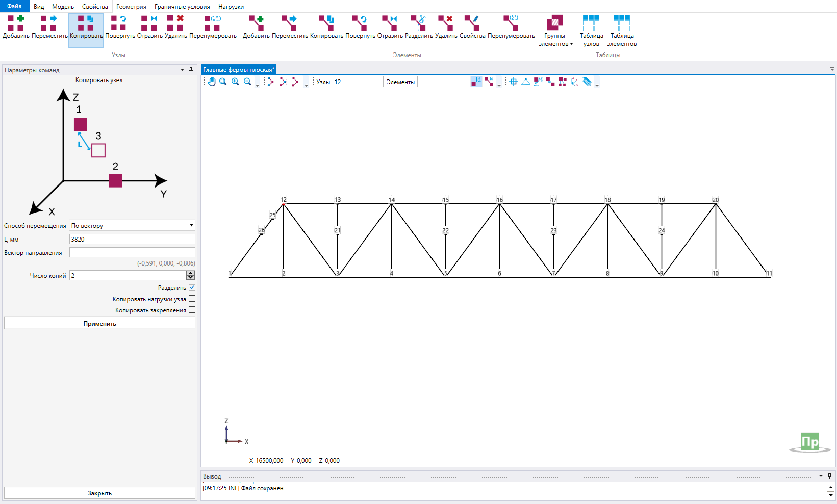Toggle the section profile display icon
Viewport: 837px width, 504px height.
[x=587, y=82]
